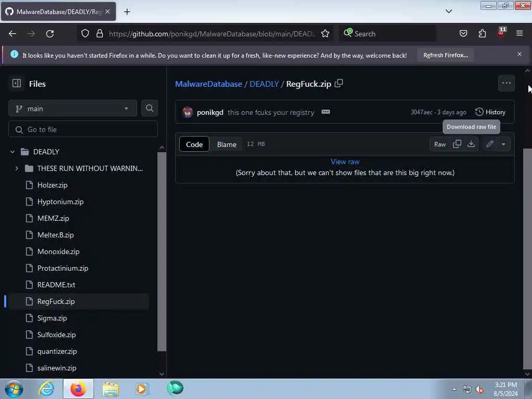Image resolution: width=532 pixels, height=399 pixels.
Task: Open Firefox extensions puzzle icon
Action: click(482, 34)
